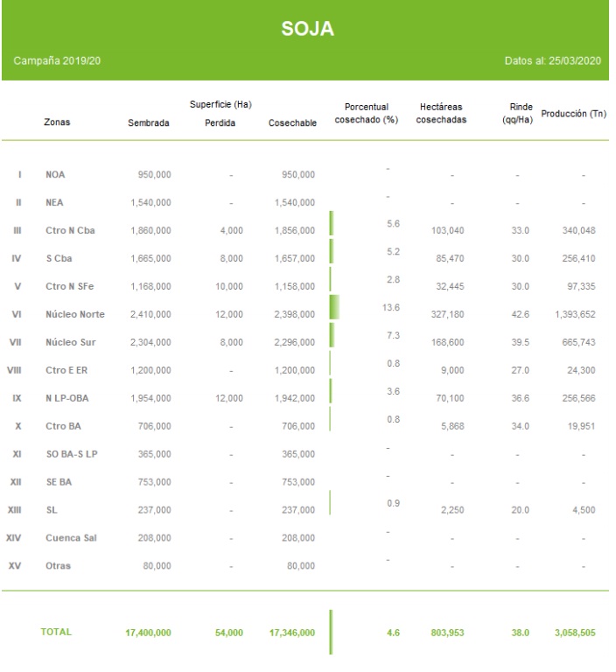Viewport: 616px width, 672px height.
Task: Click the SOJA title in green banner
Action: coord(307,30)
